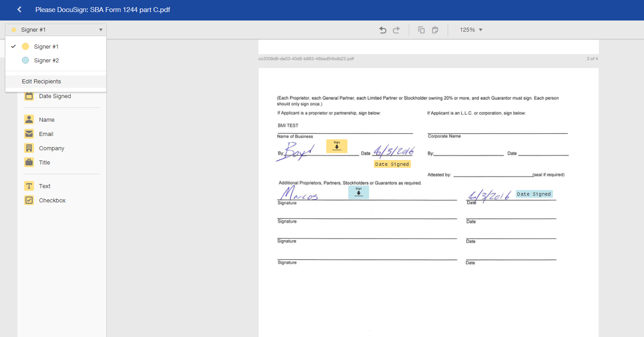Screen dimensions: 644x337
Task: Click the Text label in sidebar
Action: [45, 186]
